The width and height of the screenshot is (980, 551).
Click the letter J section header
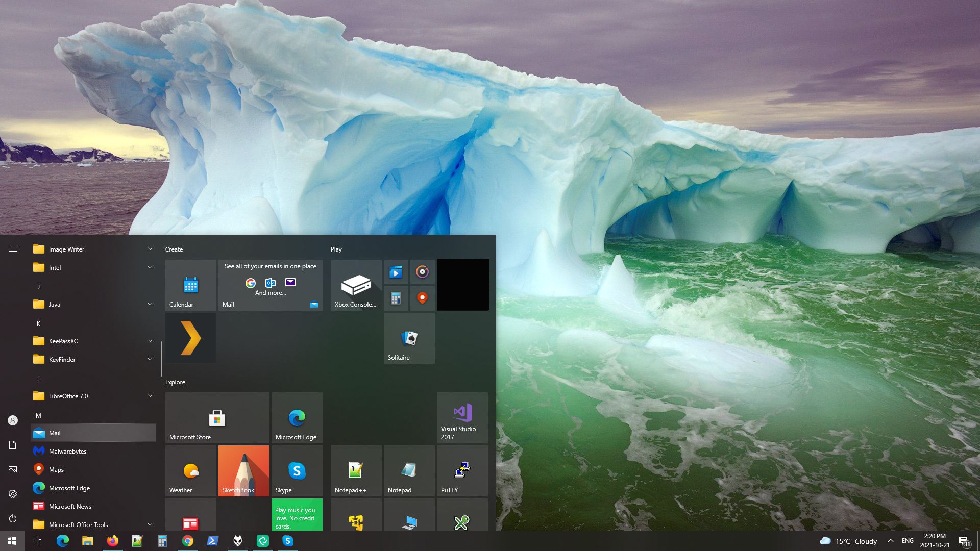(x=39, y=287)
